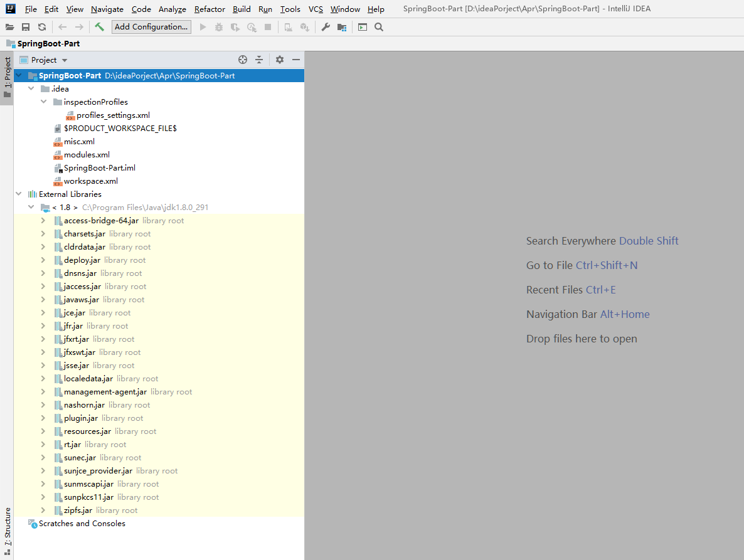
Task: Select profiles_settings.xml file
Action: tap(113, 115)
